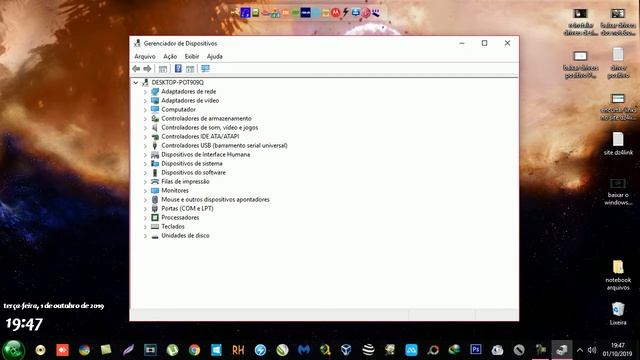The height and width of the screenshot is (360, 640).
Task: Select Dispositivos de sistema in the tree
Action: (x=192, y=164)
